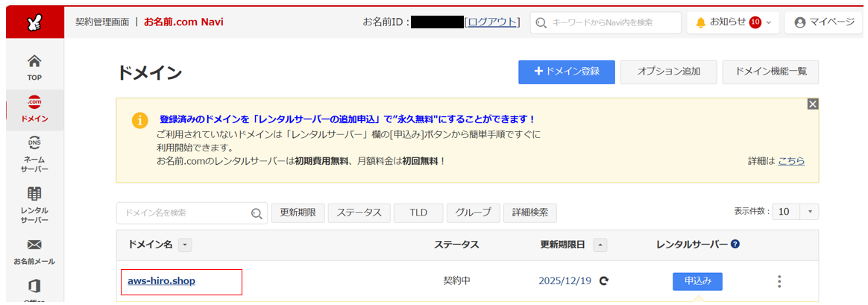The height and width of the screenshot is (305, 868).
Task: Open the aws-hiro.shop domain link
Action: (x=161, y=281)
